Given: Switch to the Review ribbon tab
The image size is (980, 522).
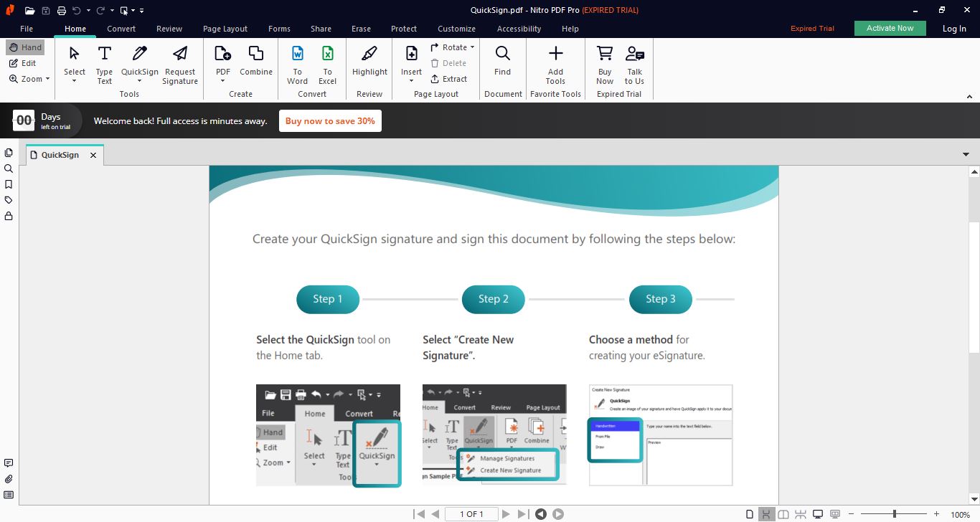Looking at the screenshot, I should 169,29.
